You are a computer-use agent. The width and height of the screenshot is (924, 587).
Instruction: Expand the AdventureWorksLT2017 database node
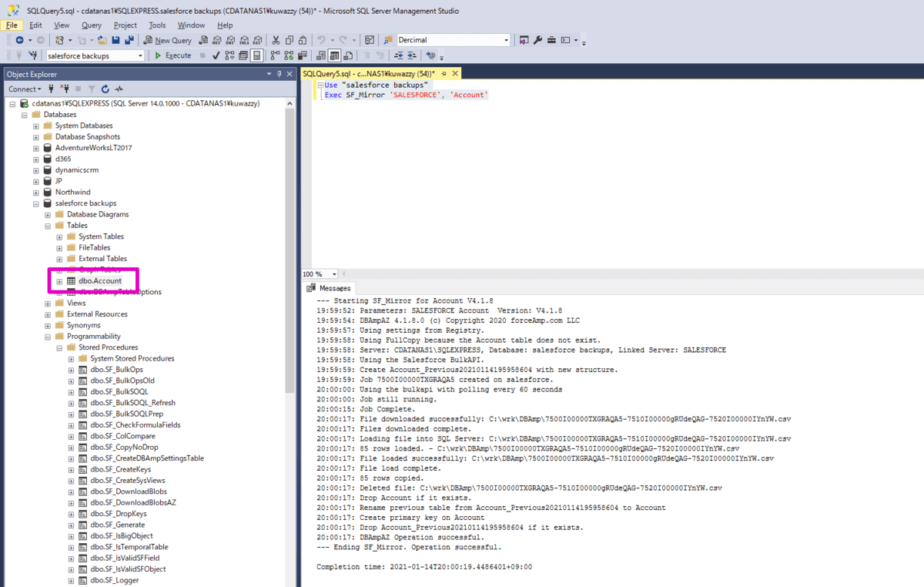tap(35, 148)
